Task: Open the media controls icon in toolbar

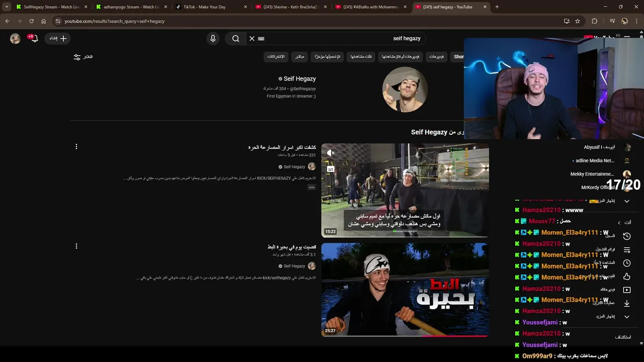Action: coord(612,21)
